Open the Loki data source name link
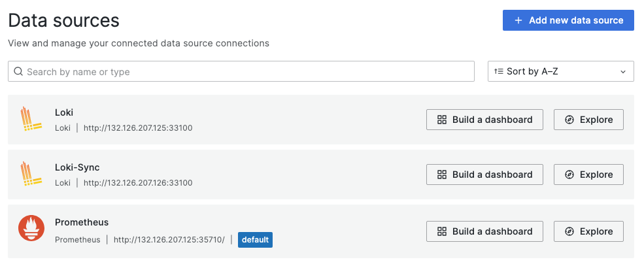Viewport: 644px width, 266px height. pos(64,112)
